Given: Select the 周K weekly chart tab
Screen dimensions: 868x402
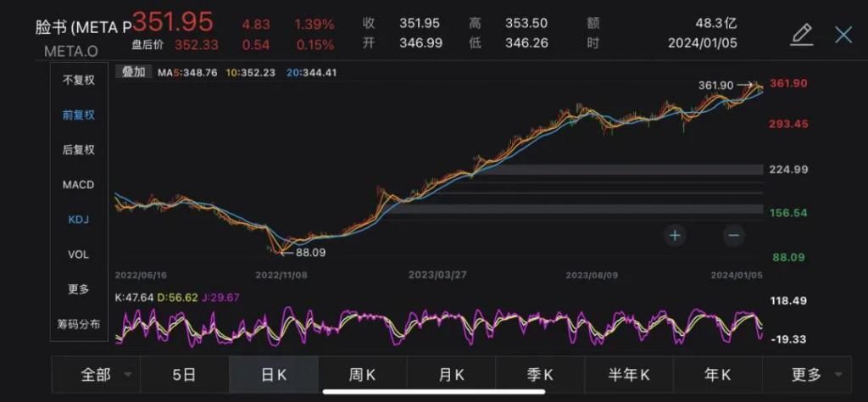Looking at the screenshot, I should click(363, 374).
